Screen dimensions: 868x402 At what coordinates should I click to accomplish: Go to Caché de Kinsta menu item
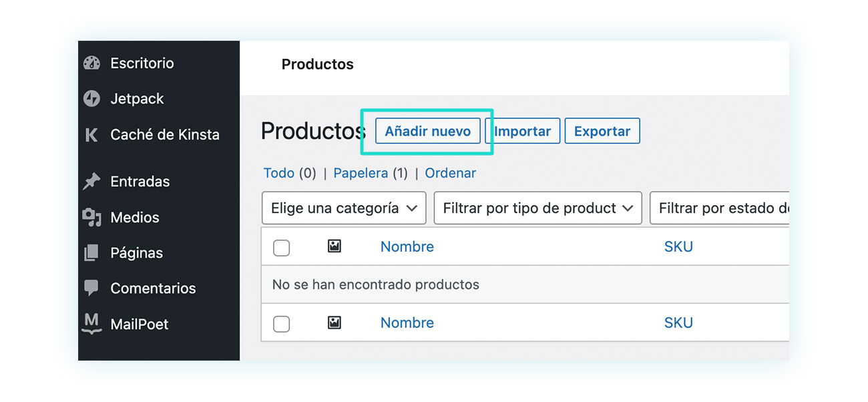pos(165,135)
